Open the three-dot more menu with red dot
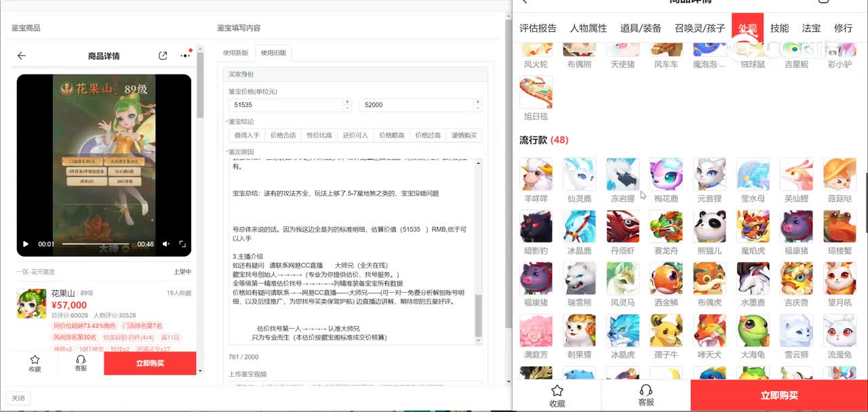The width and height of the screenshot is (868, 412). pyautogui.click(x=185, y=56)
